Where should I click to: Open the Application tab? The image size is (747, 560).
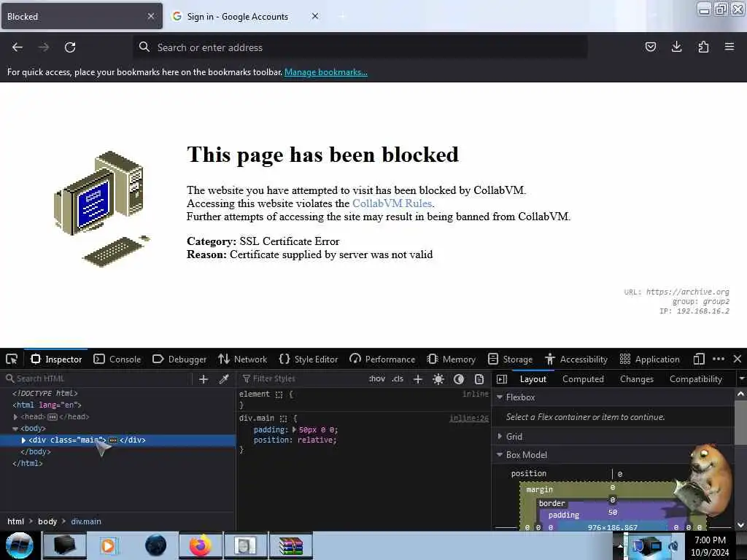[650, 359]
